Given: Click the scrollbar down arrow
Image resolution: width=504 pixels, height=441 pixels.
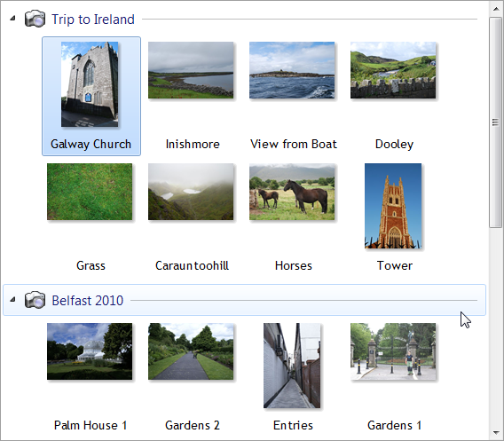Looking at the screenshot, I should tap(495, 433).
